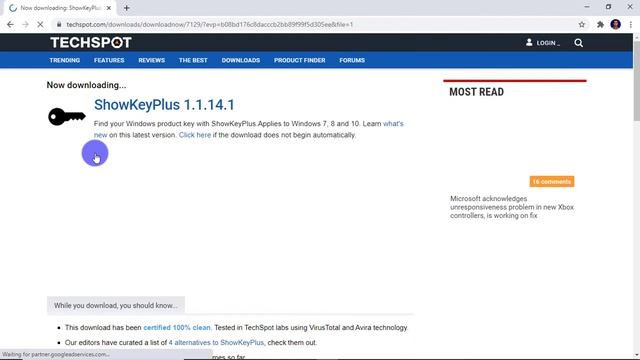The image size is (640, 360).
Task: Bookmark this page with the star icon
Action: [x=582, y=24]
